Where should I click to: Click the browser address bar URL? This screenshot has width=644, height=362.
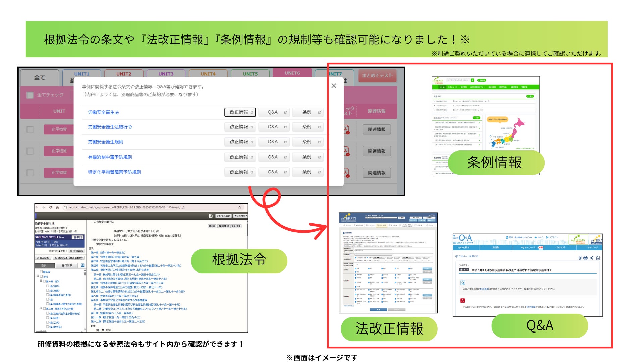[127, 207]
